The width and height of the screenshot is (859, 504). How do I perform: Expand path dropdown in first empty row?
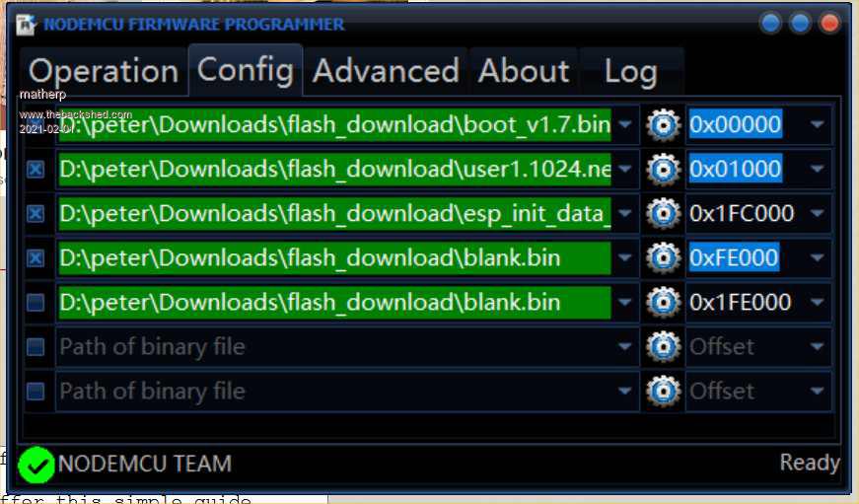(x=624, y=347)
